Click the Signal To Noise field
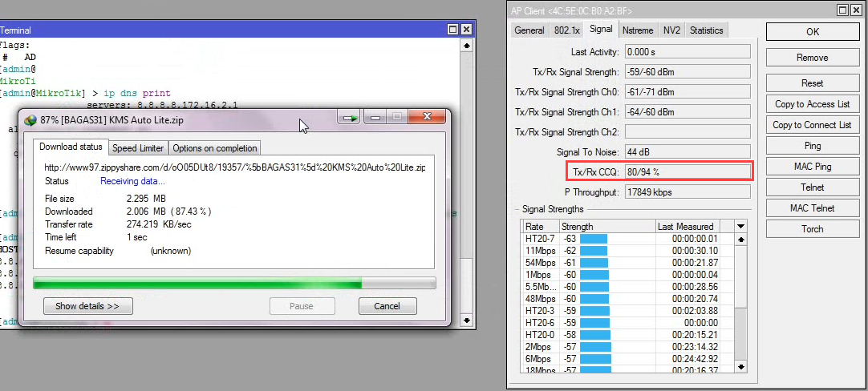This screenshot has height=391, width=868. click(688, 151)
